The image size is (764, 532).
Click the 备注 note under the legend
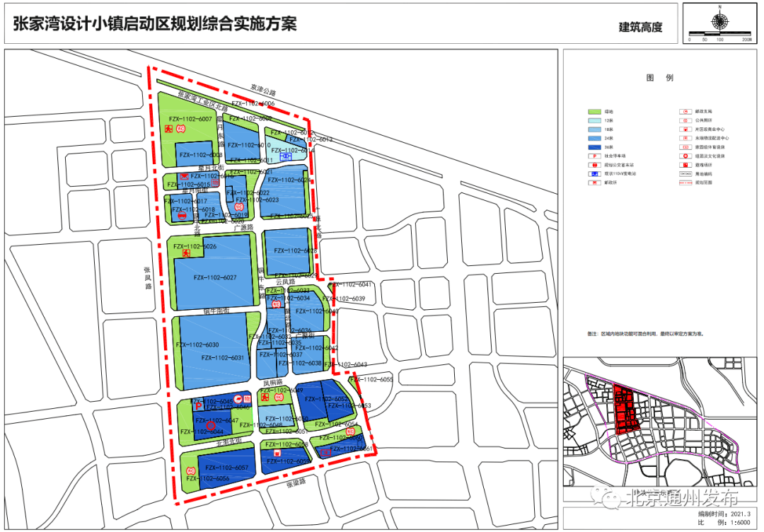point(645,334)
